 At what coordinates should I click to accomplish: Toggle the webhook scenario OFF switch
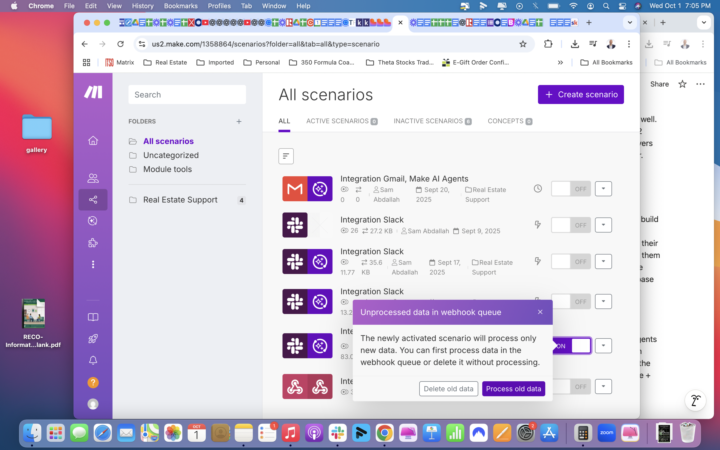(x=572, y=387)
